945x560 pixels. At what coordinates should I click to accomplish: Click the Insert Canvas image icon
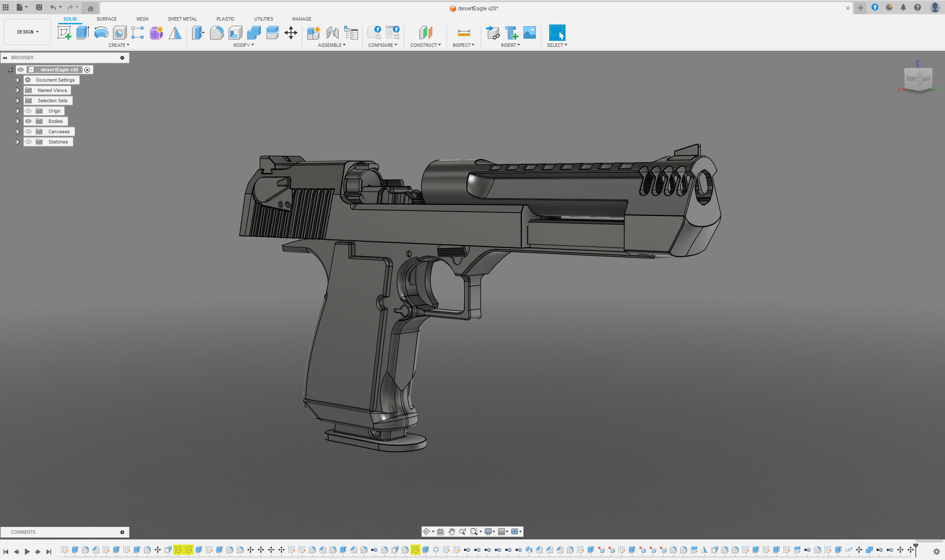click(x=529, y=33)
